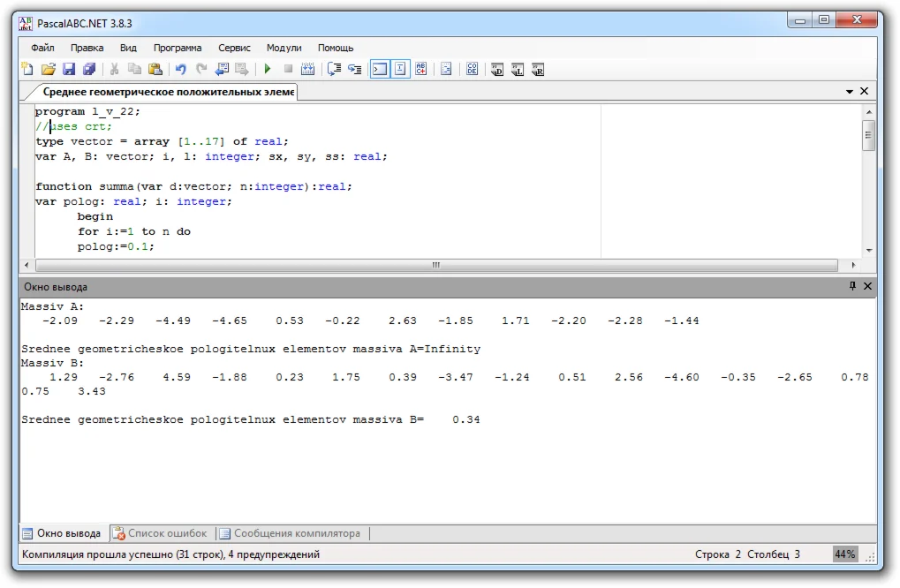Image resolution: width=900 pixels, height=588 pixels.
Task: Click the Undo arrow icon
Action: tap(180, 69)
